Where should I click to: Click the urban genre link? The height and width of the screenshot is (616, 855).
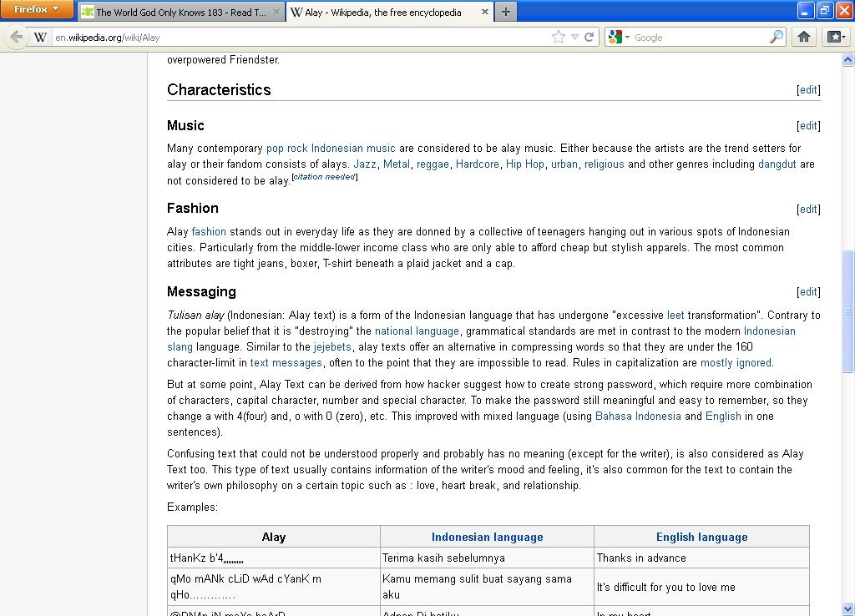564,164
